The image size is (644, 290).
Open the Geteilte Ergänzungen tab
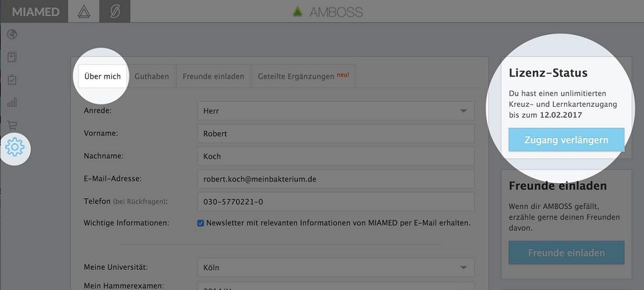click(x=304, y=77)
